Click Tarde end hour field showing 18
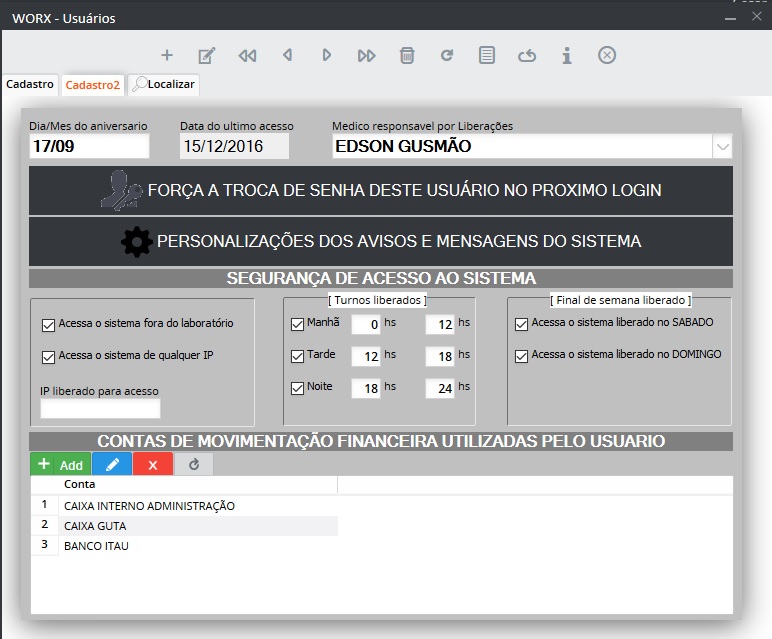Viewport: 772px width, 639px height. [440, 356]
